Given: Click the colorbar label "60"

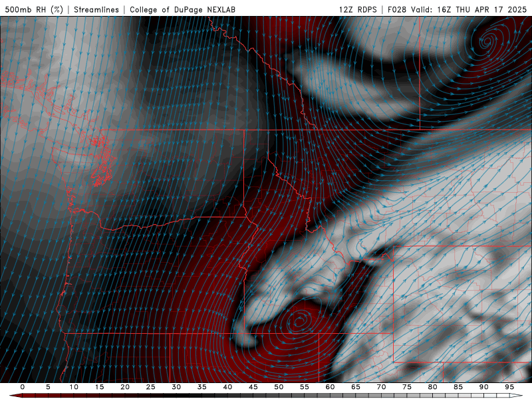Looking at the screenshot, I should pyautogui.click(x=330, y=387).
